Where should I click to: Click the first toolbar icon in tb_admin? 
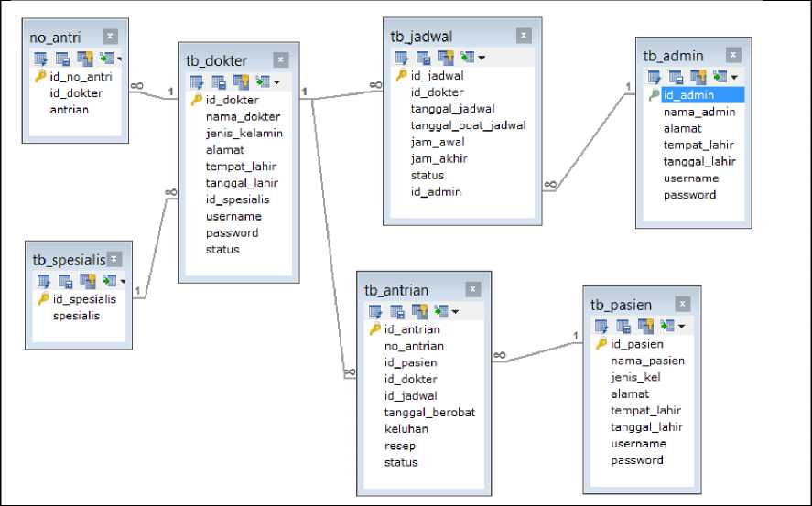(655, 77)
